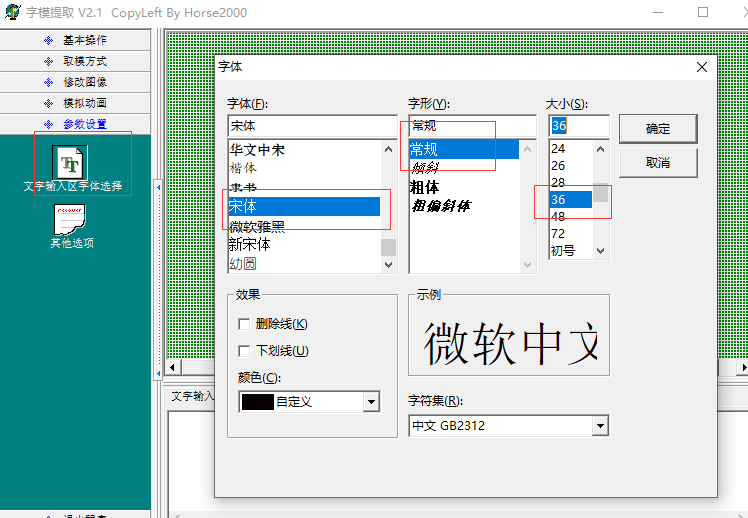
Task: Select 微软雅黑 in the font list
Action: [304, 226]
